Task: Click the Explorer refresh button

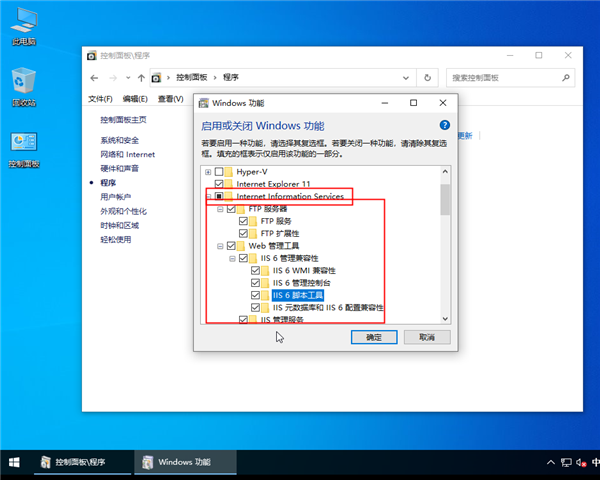Action: 428,77
